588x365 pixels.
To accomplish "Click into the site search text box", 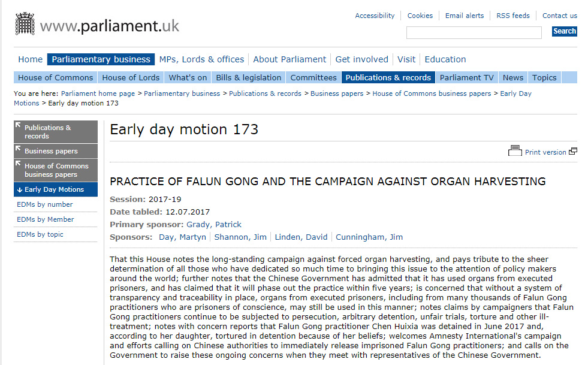I will pos(474,32).
